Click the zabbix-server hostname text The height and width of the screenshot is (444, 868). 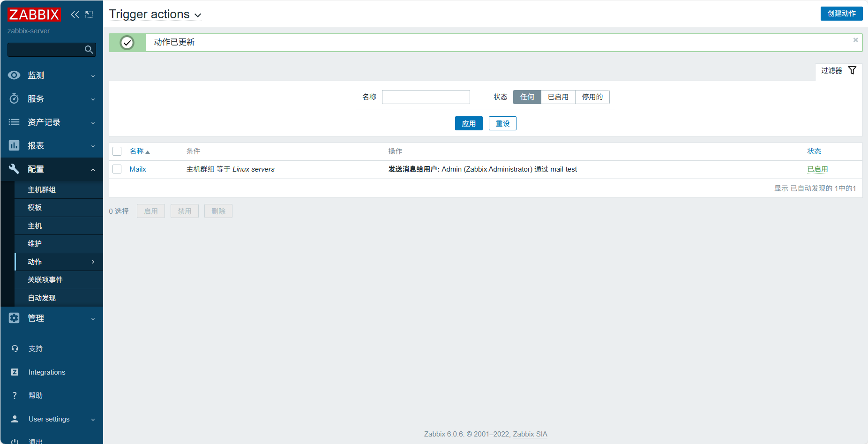pyautogui.click(x=29, y=31)
